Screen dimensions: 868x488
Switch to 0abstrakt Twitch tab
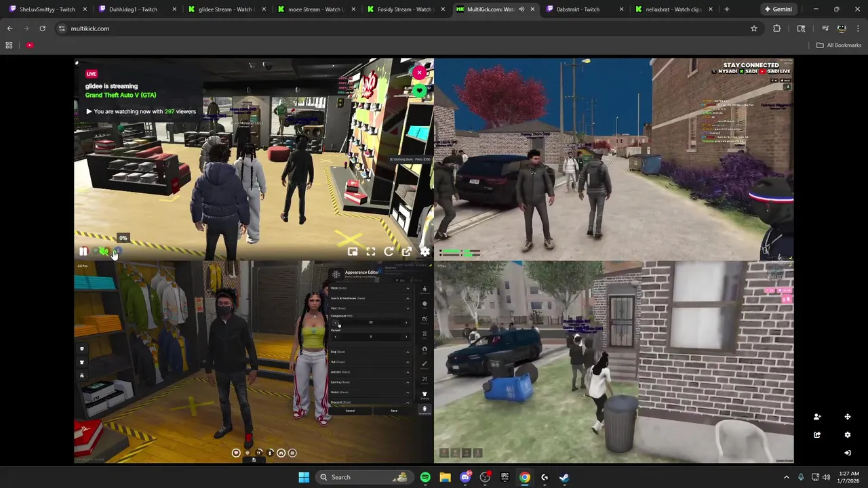tap(585, 9)
